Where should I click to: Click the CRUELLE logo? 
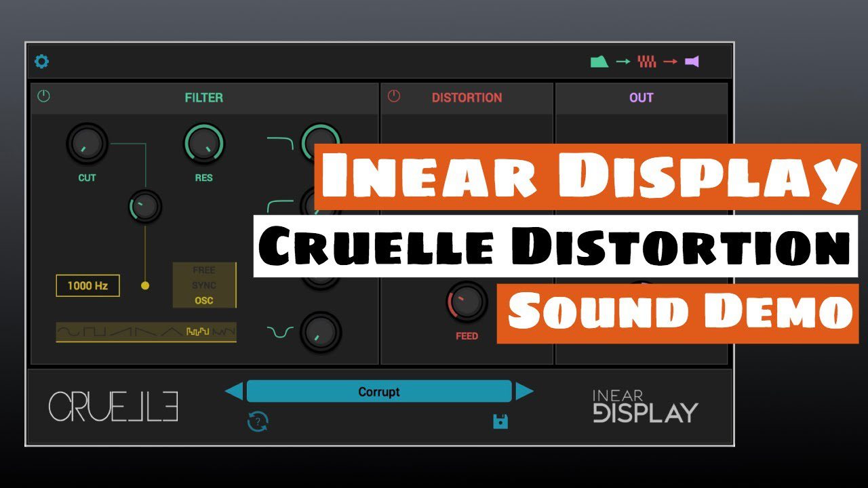pyautogui.click(x=113, y=407)
